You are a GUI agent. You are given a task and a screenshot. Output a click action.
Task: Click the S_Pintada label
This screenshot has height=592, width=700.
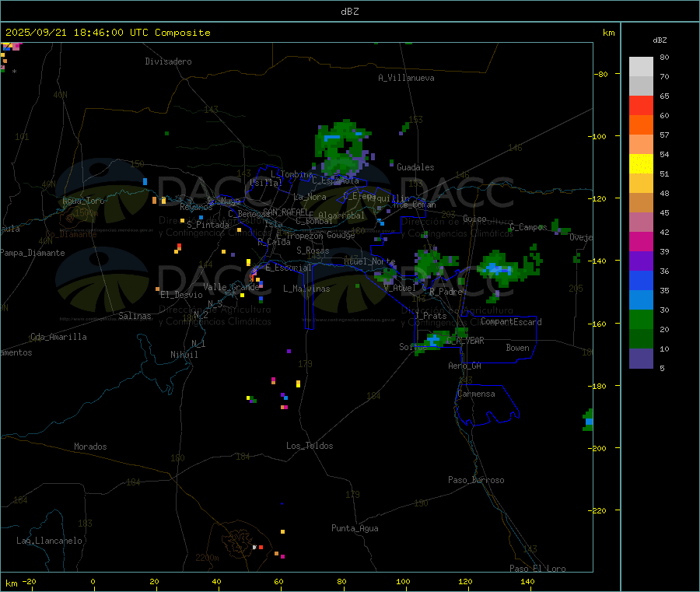tap(208, 225)
